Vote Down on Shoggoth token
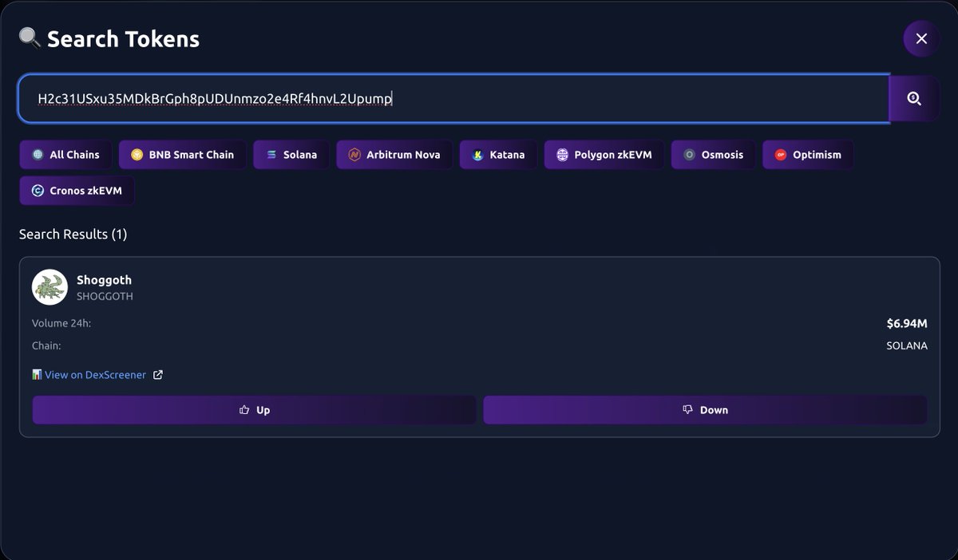 tap(705, 410)
